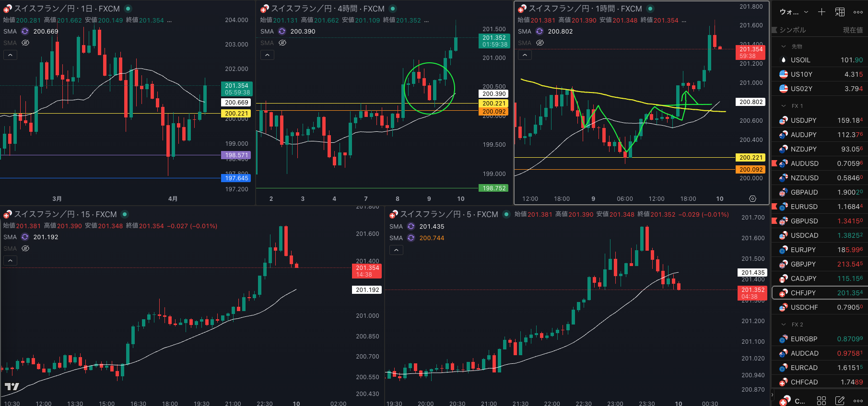This screenshot has width=868, height=406.
Task: Click the orange 200.092 price line label on 4-hour chart
Action: [493, 112]
